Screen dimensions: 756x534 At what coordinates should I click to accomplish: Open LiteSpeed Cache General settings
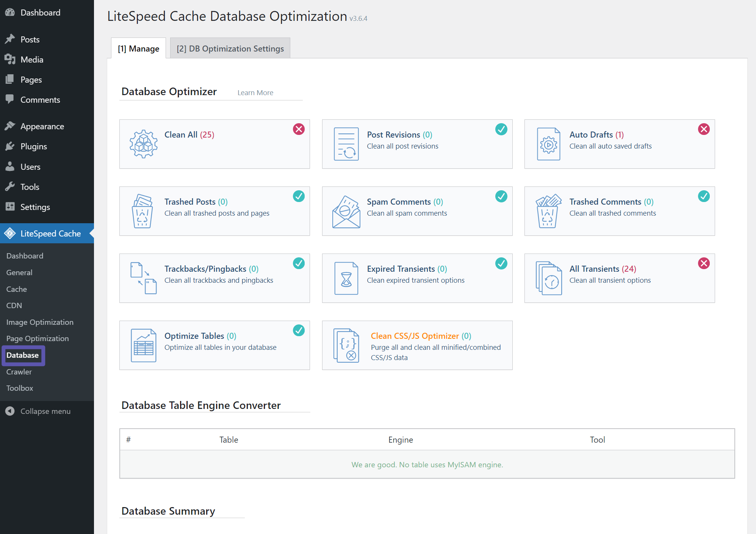point(19,272)
